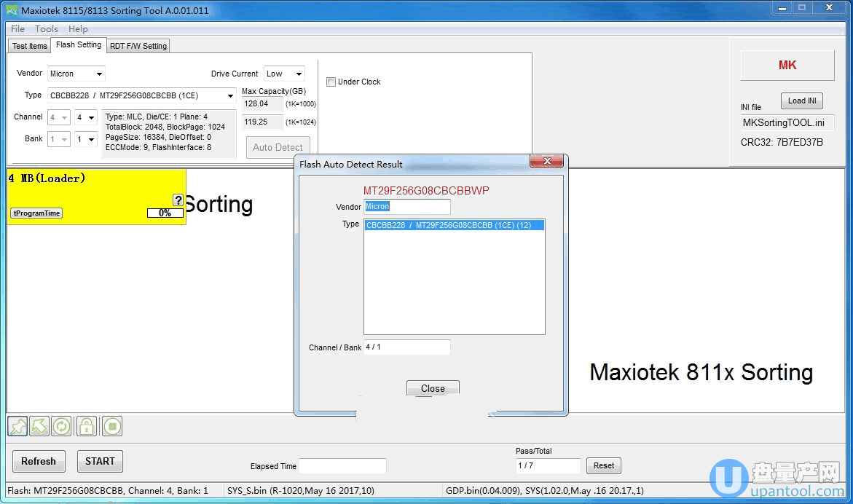Click the round stop icon in bottom toolbar
This screenshot has width=853, height=504.
[x=112, y=426]
